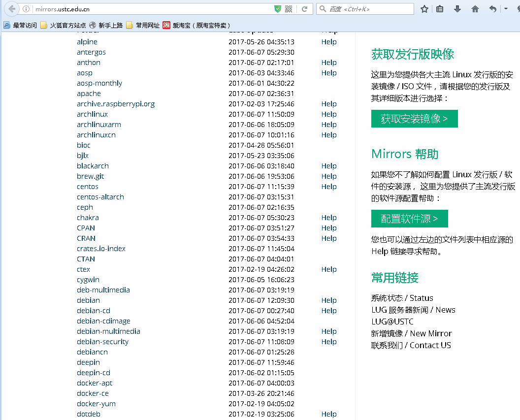Open the 常用网址 bookmark folder
Image resolution: width=520 pixels, height=420 pixels.
click(143, 25)
